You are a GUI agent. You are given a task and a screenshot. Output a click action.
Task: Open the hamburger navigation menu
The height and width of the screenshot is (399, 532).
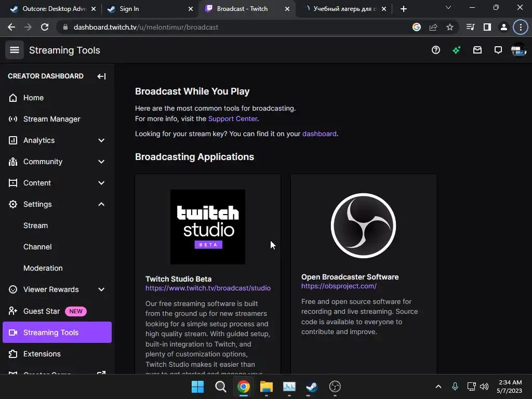coord(14,50)
